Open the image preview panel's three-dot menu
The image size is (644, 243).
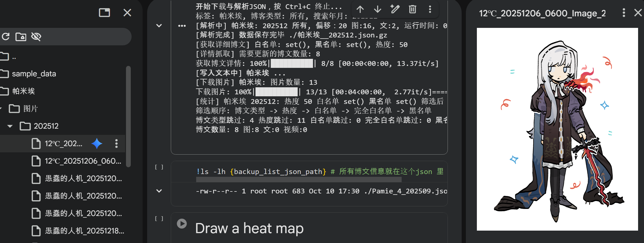[624, 13]
